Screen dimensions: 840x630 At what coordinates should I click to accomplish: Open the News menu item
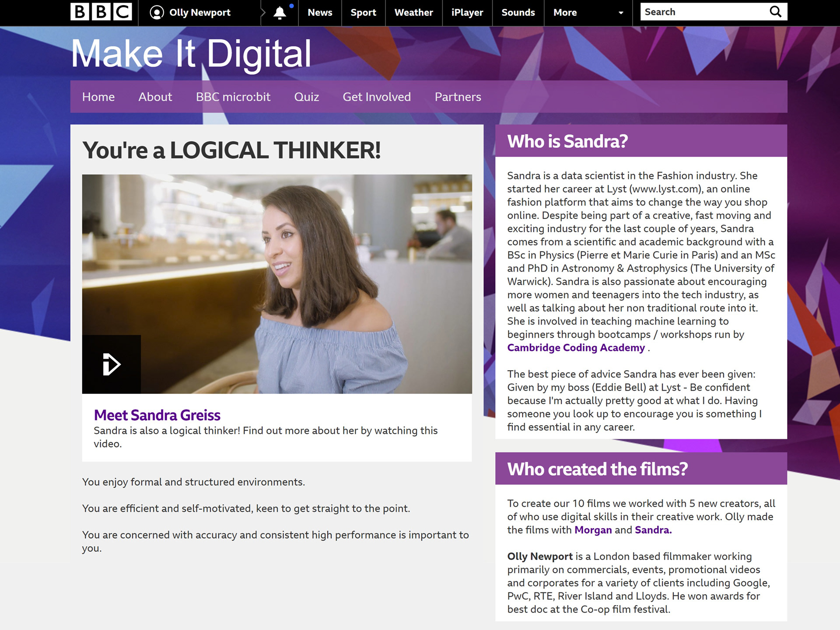coord(320,12)
